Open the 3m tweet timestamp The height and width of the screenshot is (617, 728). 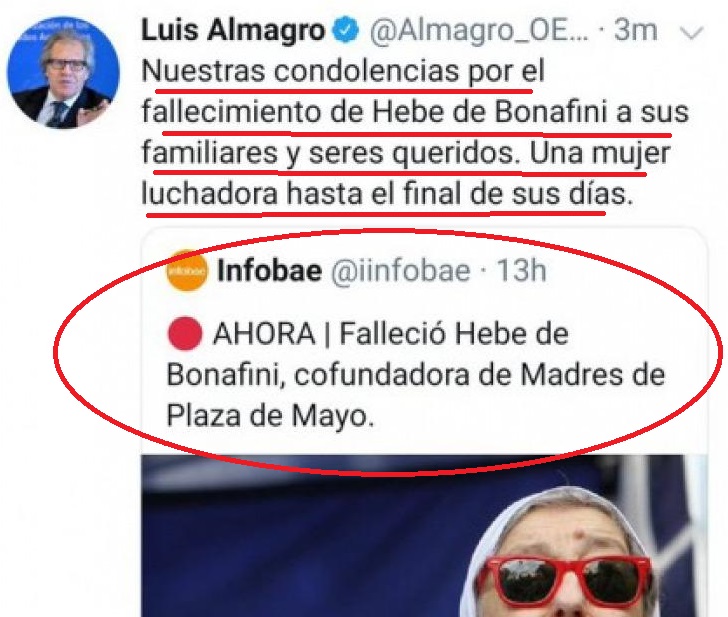point(636,31)
